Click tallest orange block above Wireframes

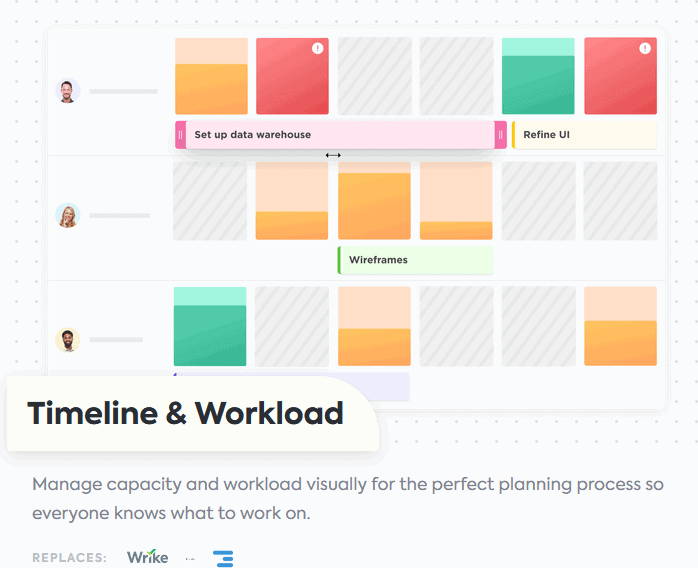pos(374,201)
